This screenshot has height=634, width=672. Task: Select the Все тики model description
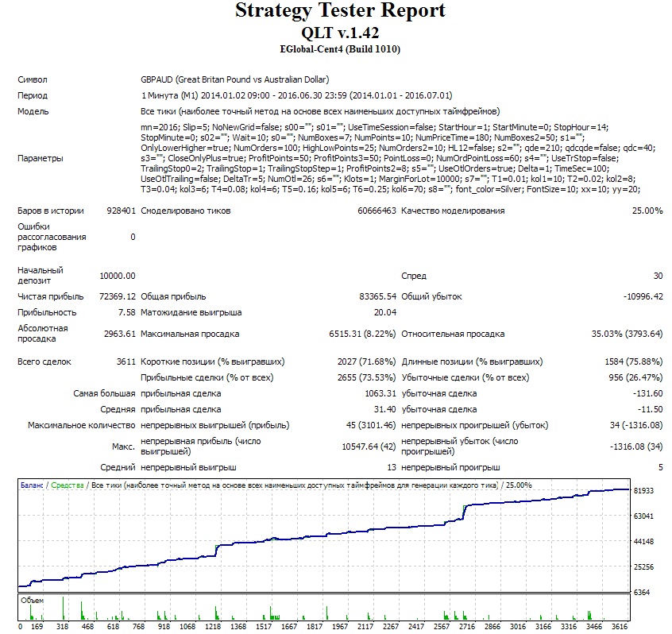click(x=320, y=111)
